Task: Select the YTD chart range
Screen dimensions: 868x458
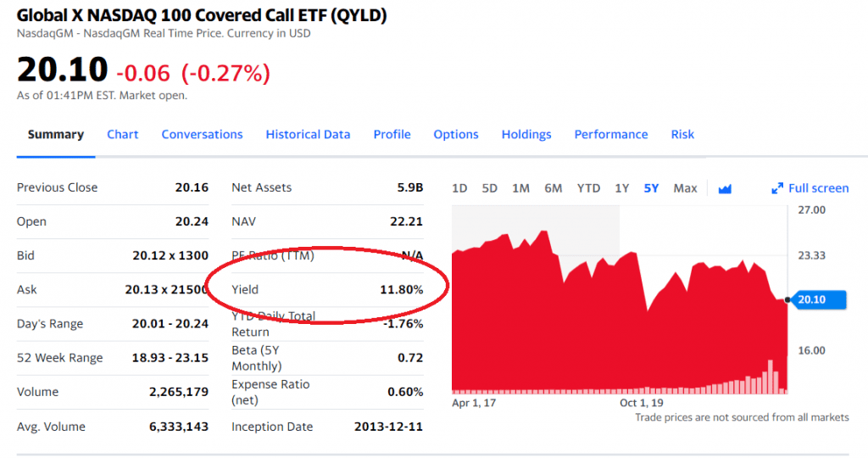Action: 588,188
